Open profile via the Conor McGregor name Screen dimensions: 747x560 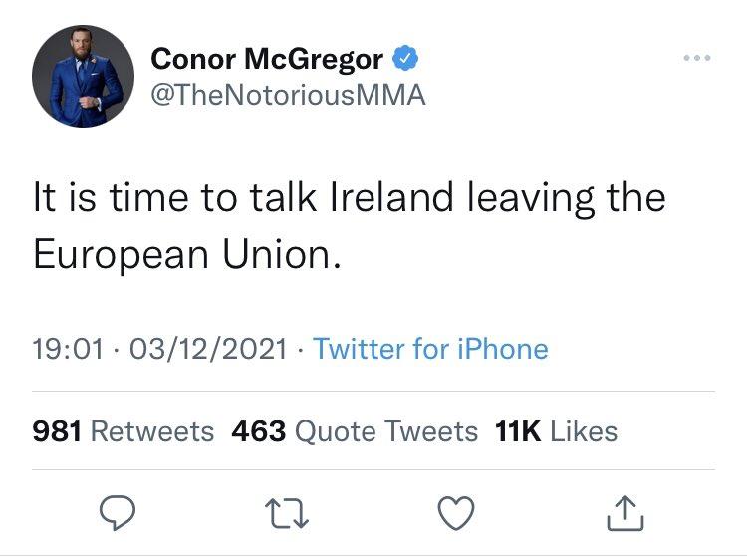pos(267,59)
